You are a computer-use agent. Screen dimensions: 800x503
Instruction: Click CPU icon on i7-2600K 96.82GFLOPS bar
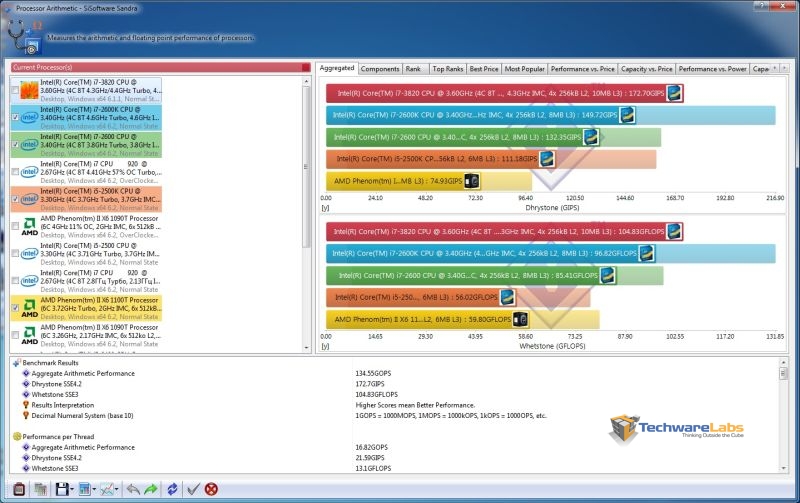tap(646, 253)
